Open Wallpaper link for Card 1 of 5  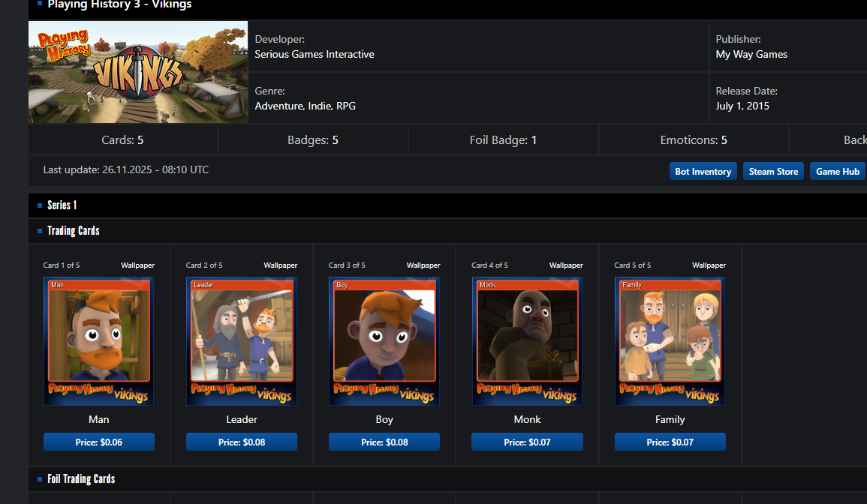click(x=137, y=265)
